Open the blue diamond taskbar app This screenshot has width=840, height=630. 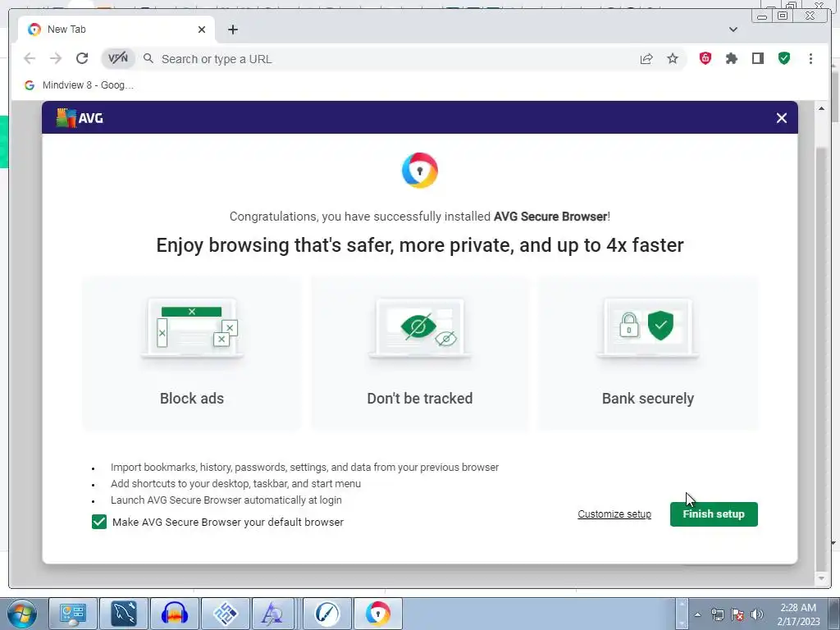coord(226,614)
